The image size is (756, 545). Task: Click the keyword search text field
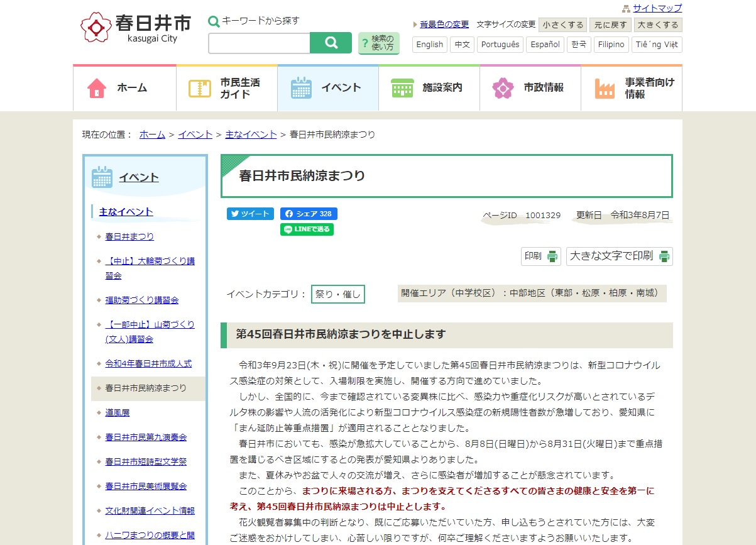coord(259,43)
